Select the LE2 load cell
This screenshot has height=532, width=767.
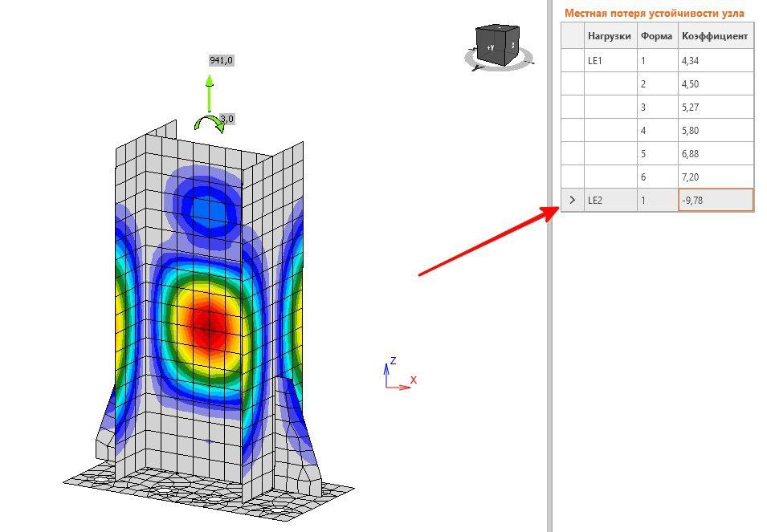click(610, 201)
